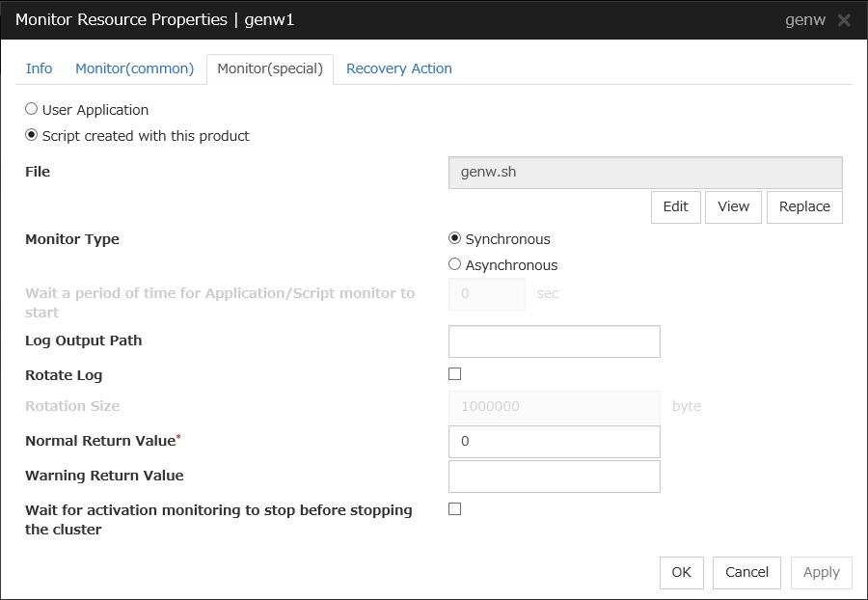Tick wait for activation monitoring checkbox
Image resolution: width=868 pixels, height=600 pixels.
pyautogui.click(x=455, y=509)
